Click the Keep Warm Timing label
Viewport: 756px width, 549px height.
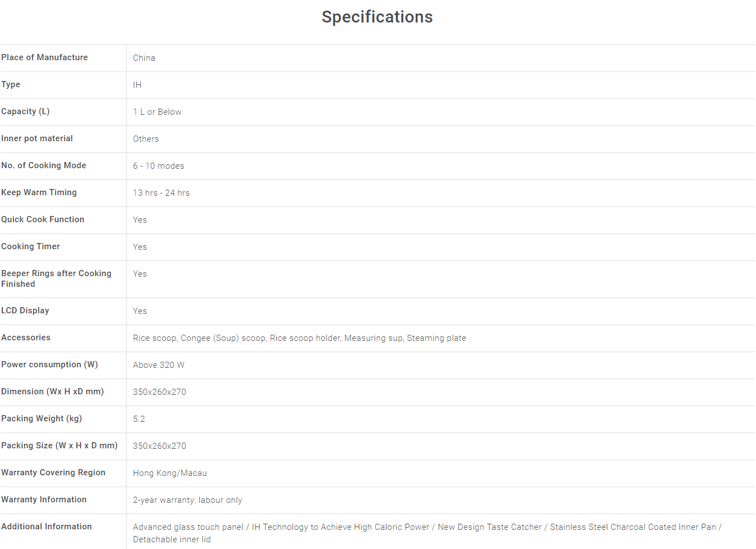pos(39,192)
